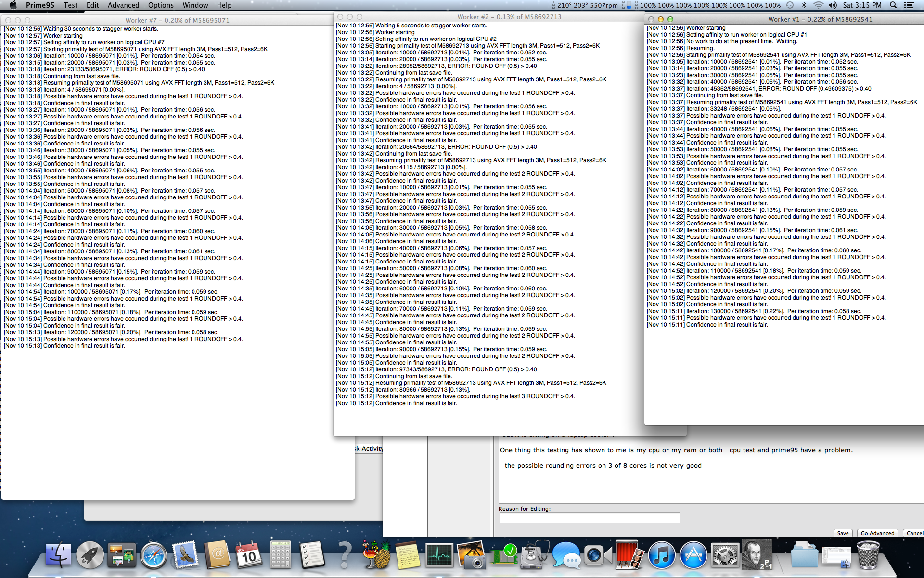Open the Test menu
924x578 pixels.
pyautogui.click(x=70, y=5)
